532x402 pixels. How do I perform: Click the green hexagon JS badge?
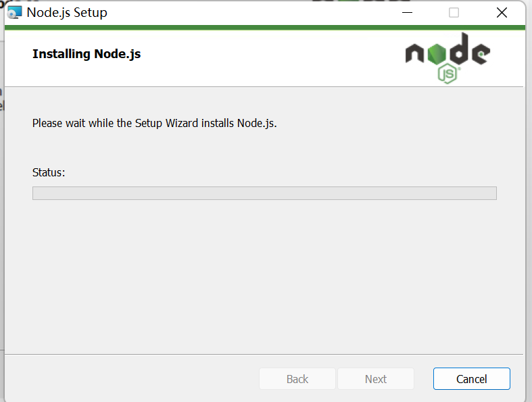coord(447,73)
